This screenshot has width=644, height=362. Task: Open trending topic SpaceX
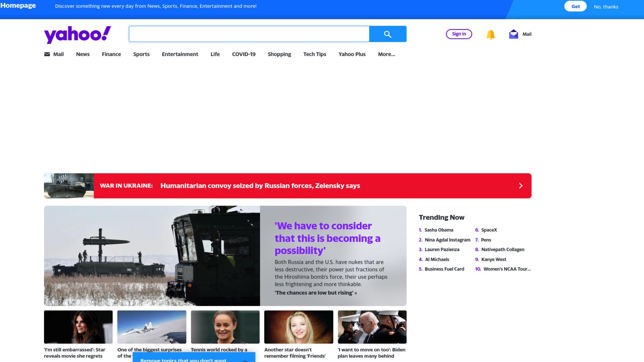489,230
